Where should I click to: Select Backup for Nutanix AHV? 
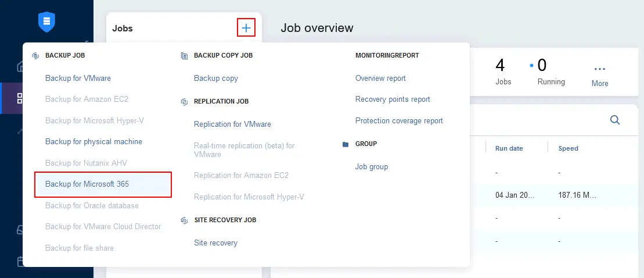point(87,163)
